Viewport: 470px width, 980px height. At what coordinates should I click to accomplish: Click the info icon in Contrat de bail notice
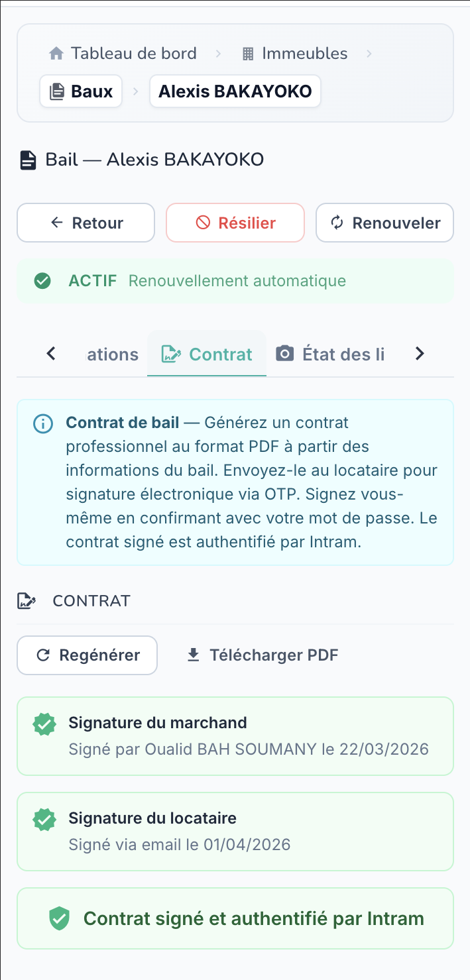[x=43, y=424]
